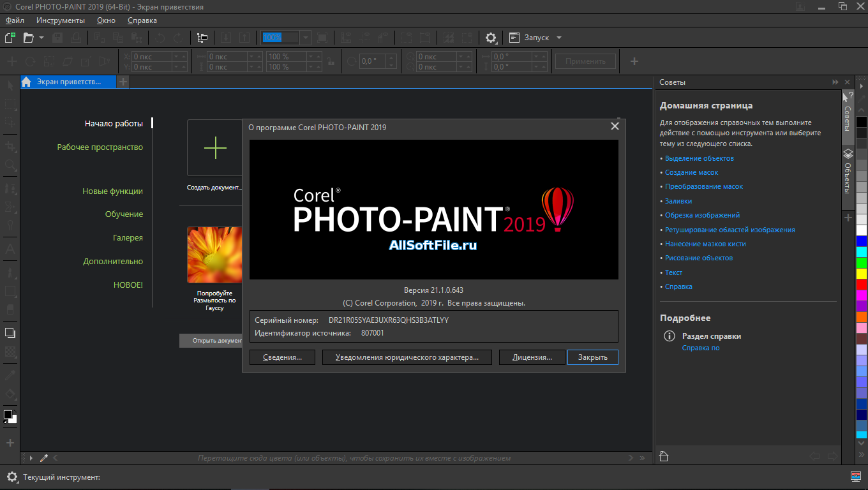The image size is (868, 490).
Task: Switch to the Объекты docker tab
Action: [848, 172]
